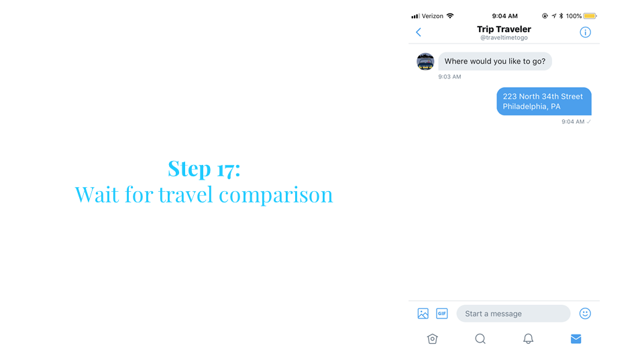Select the Trip Traveler conversation title
The width and height of the screenshot is (644, 362).
(504, 29)
